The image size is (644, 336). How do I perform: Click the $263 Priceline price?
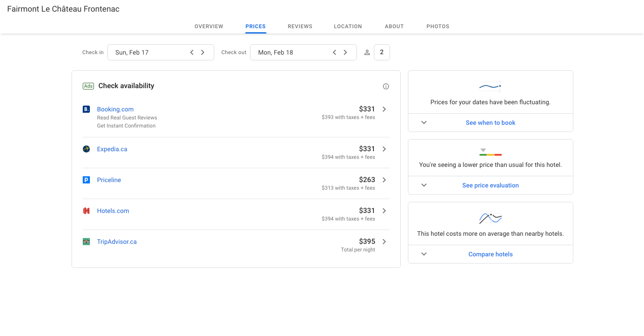[x=367, y=179]
